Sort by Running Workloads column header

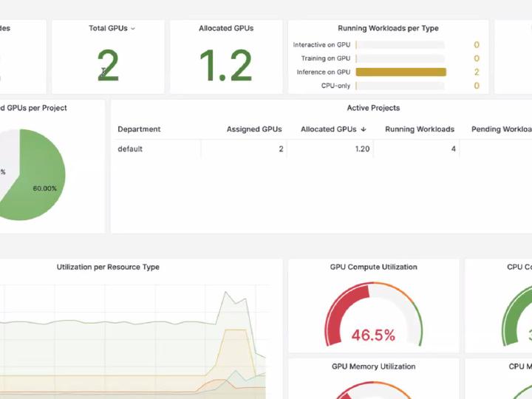point(420,129)
